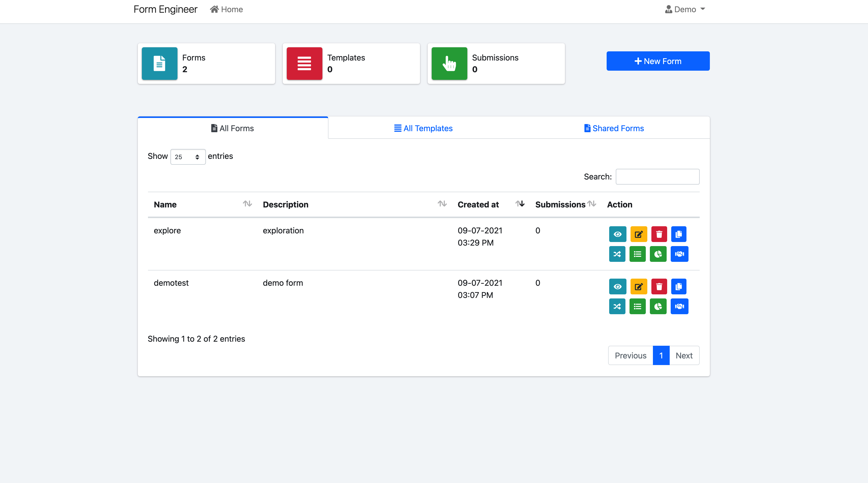
Task: Delete the explore form with trash icon
Action: point(659,234)
